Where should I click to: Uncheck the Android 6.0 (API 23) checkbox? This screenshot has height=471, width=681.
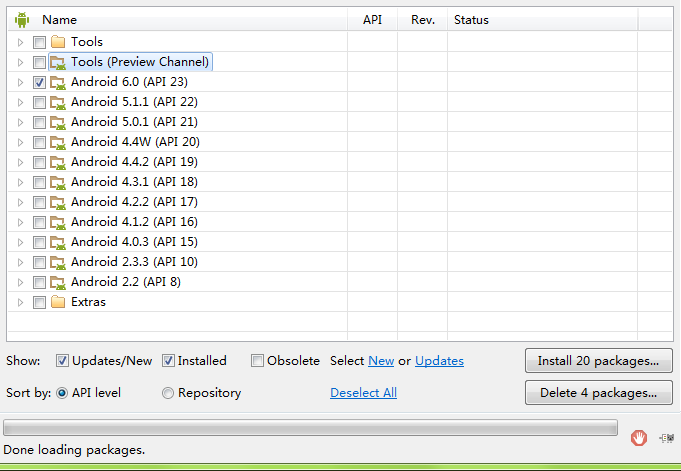[x=39, y=82]
